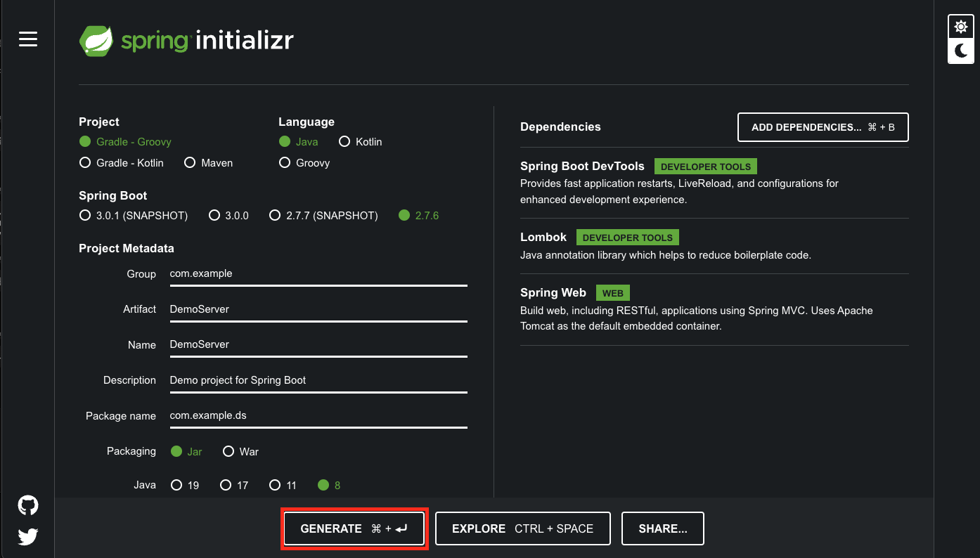Choose Kotlin as the language

coord(361,142)
